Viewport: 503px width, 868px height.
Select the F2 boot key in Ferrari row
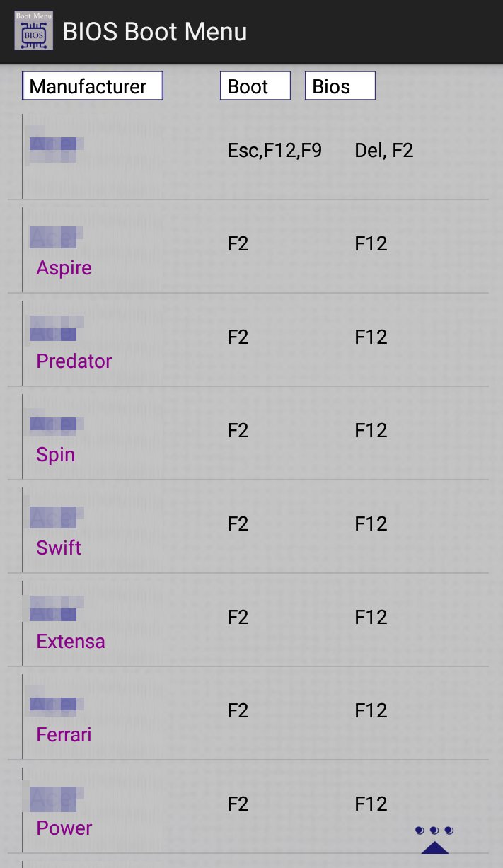(x=238, y=711)
